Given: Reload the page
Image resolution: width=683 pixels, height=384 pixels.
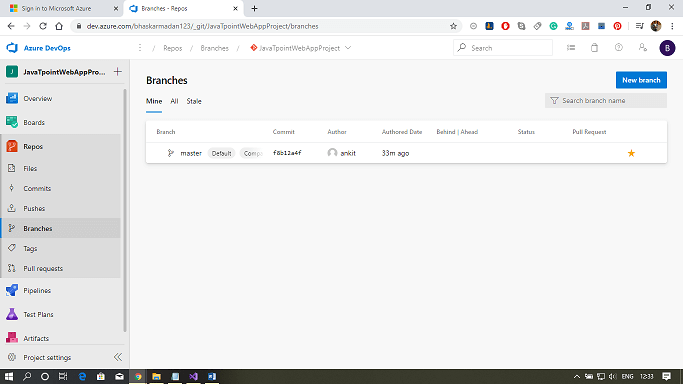Looking at the screenshot, I should (43, 26).
